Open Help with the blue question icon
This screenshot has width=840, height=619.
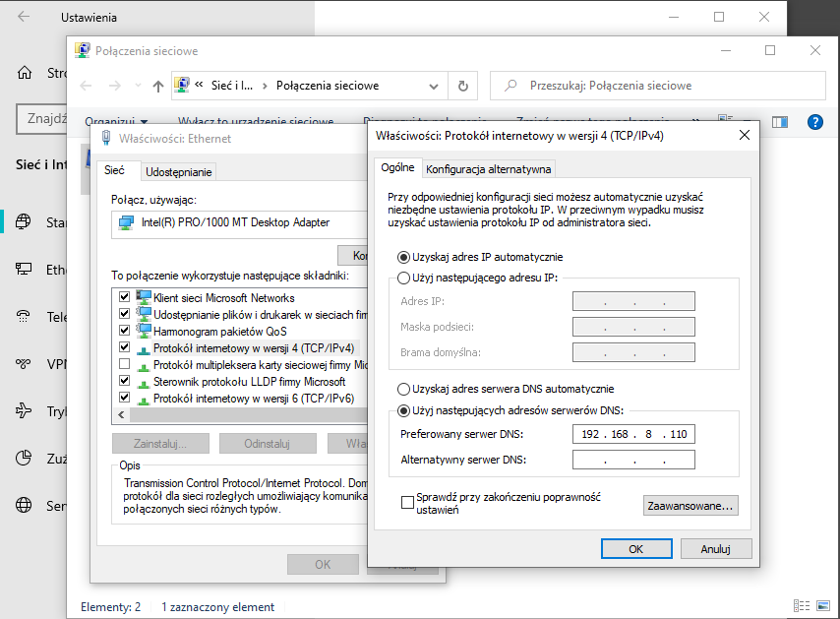[x=815, y=122]
